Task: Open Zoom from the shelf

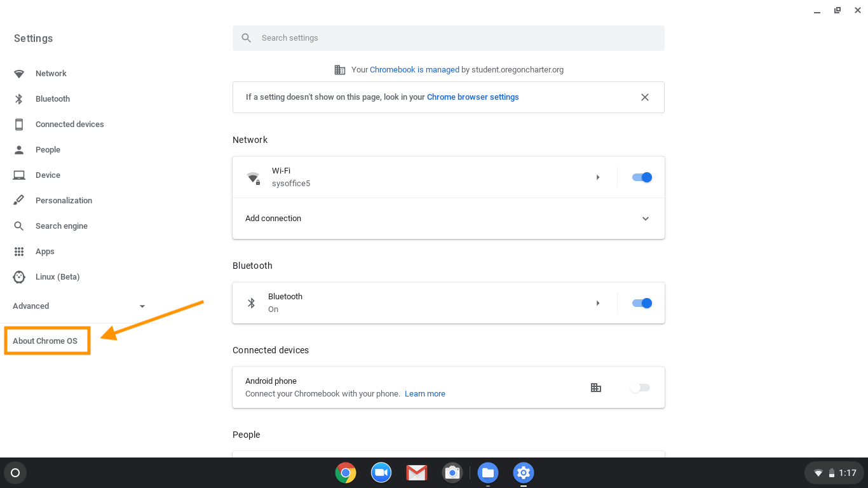Action: pyautogui.click(x=381, y=473)
